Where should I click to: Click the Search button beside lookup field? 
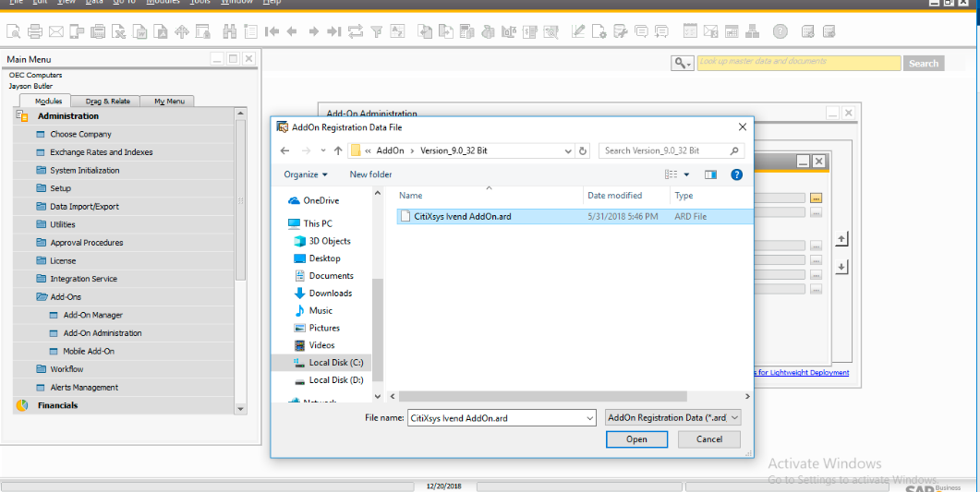(x=924, y=63)
